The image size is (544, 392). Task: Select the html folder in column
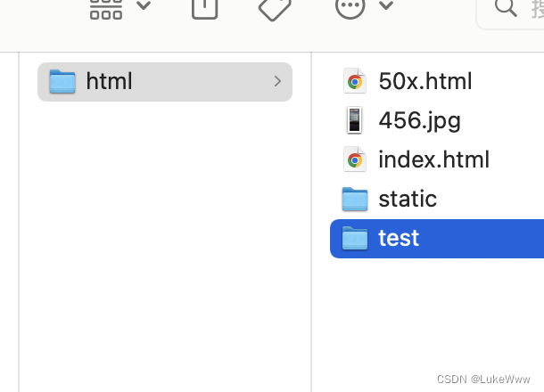point(165,82)
